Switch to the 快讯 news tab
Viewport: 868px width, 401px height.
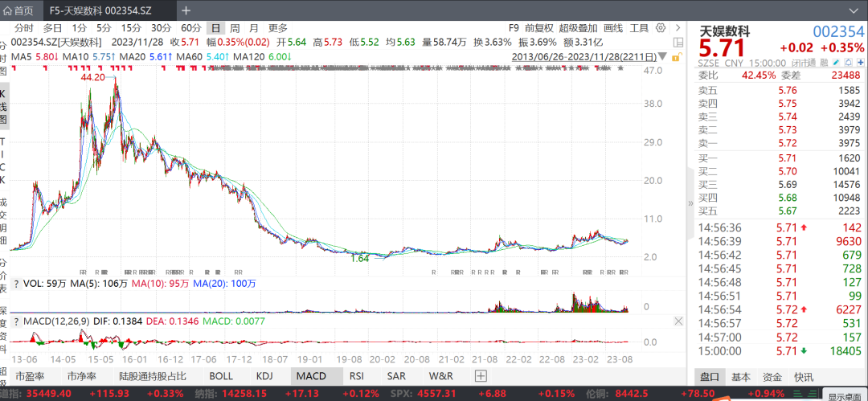(804, 377)
